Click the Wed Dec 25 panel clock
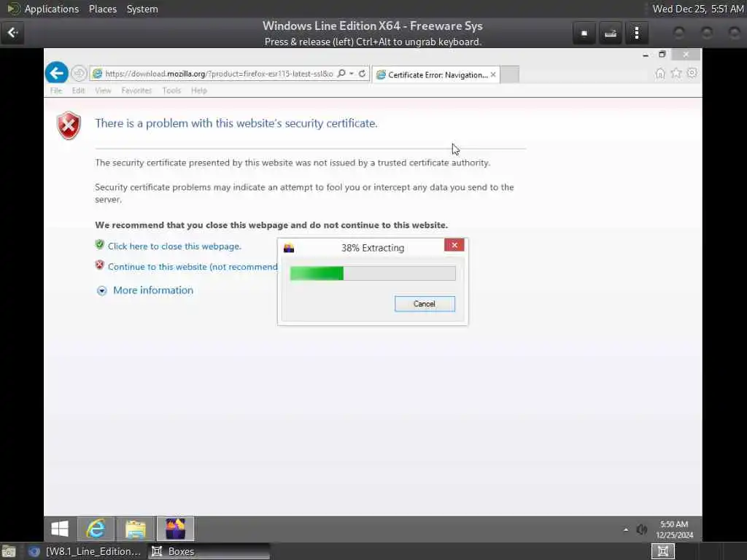The image size is (747, 560). click(x=698, y=9)
